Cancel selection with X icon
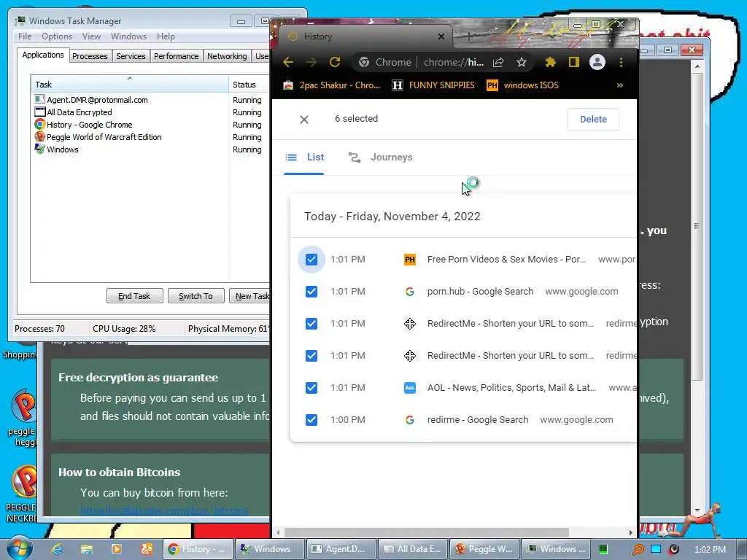The image size is (747, 560). click(304, 120)
